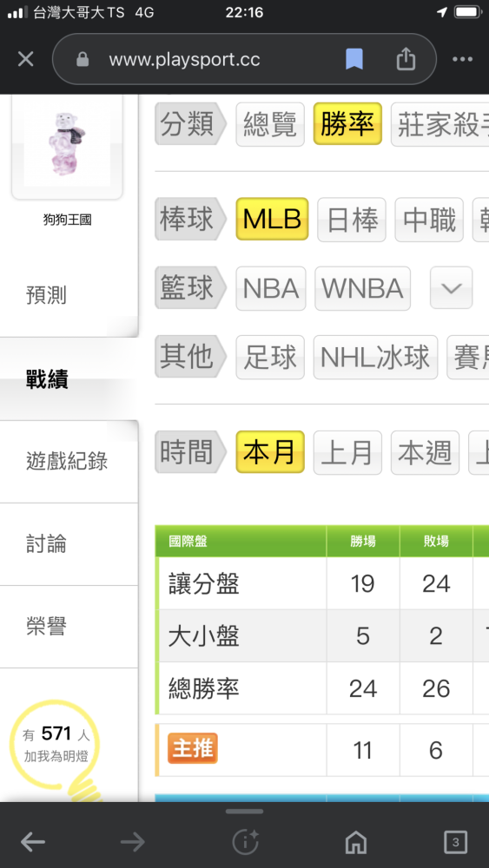Open the three-dot browser menu
489x868 pixels.
pyautogui.click(x=462, y=59)
